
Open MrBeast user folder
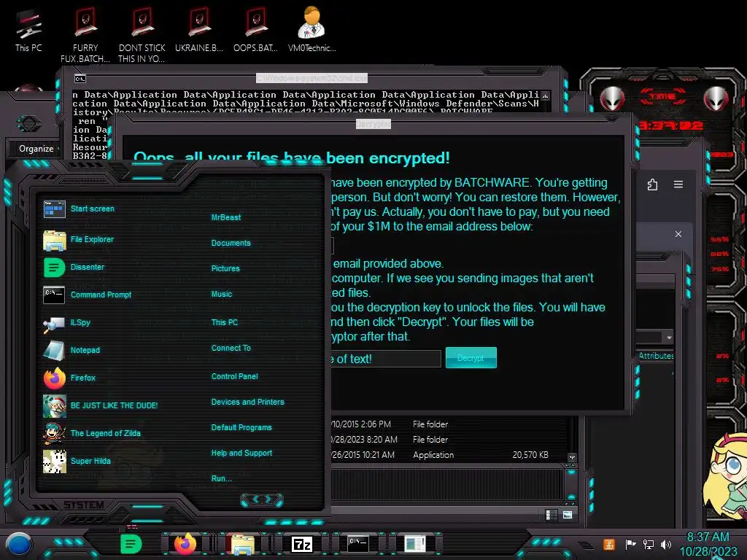click(x=226, y=217)
